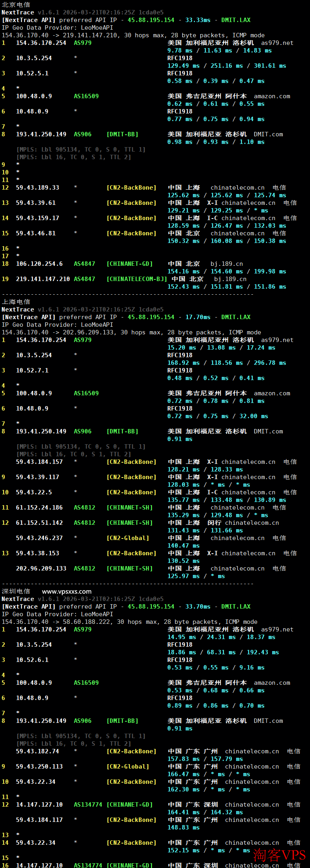Select hop IP address 59.43.250.113

[x=39, y=767]
